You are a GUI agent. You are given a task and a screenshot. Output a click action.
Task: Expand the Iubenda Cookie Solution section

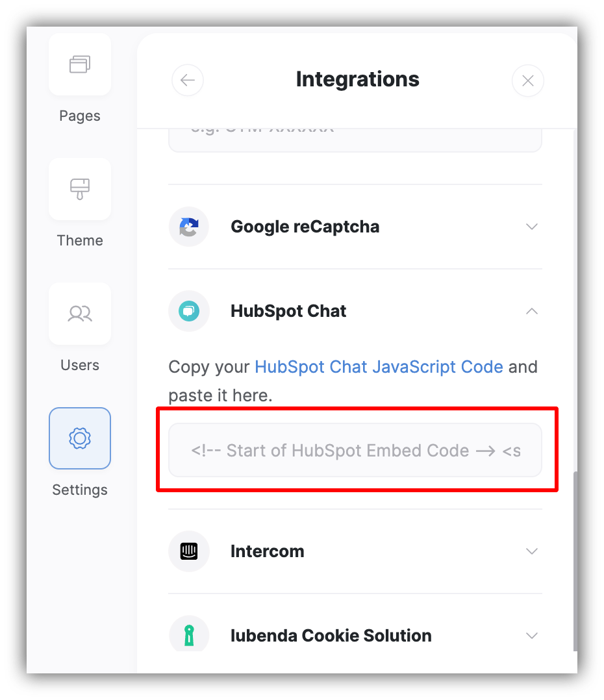531,635
